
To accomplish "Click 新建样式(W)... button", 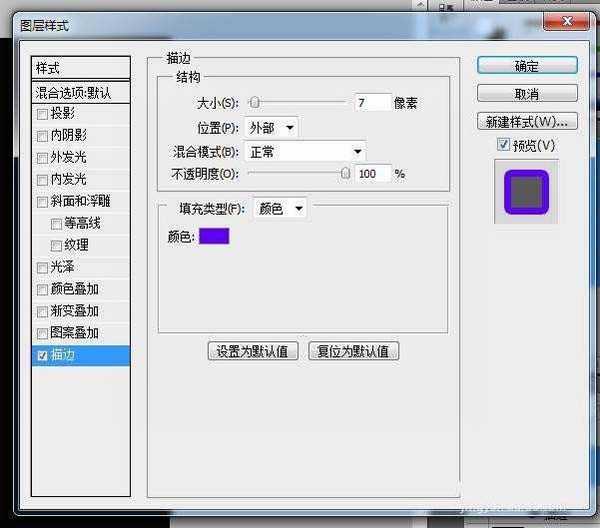I will point(527,122).
